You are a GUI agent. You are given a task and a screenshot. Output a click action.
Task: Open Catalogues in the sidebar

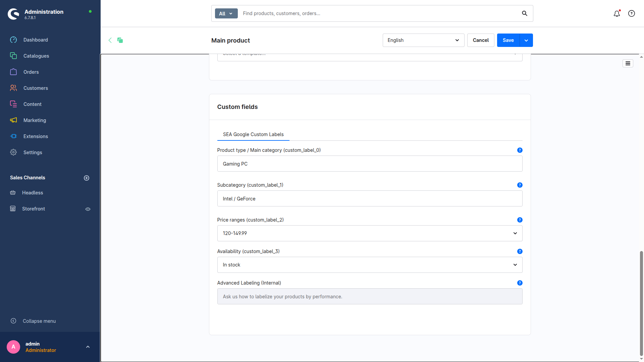(36, 56)
